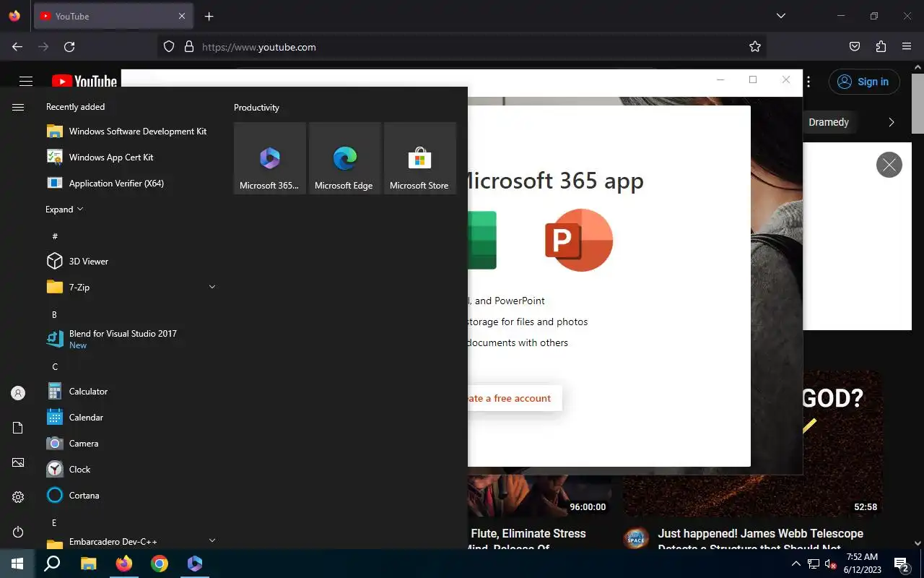Launch Blend for Visual Studio 2017

click(130, 340)
